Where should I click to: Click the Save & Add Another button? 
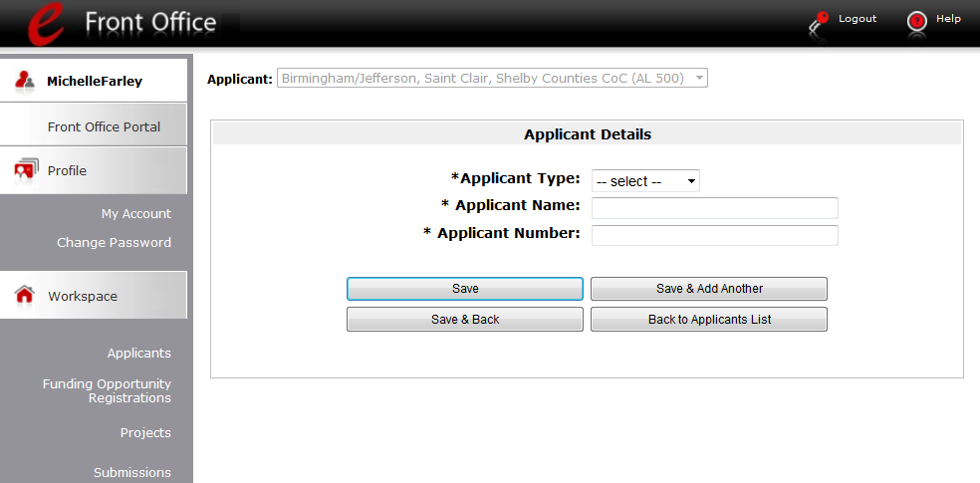click(x=709, y=289)
